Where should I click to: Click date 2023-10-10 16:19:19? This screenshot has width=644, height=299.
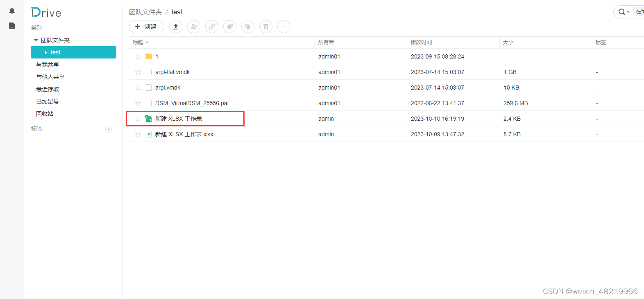438,119
